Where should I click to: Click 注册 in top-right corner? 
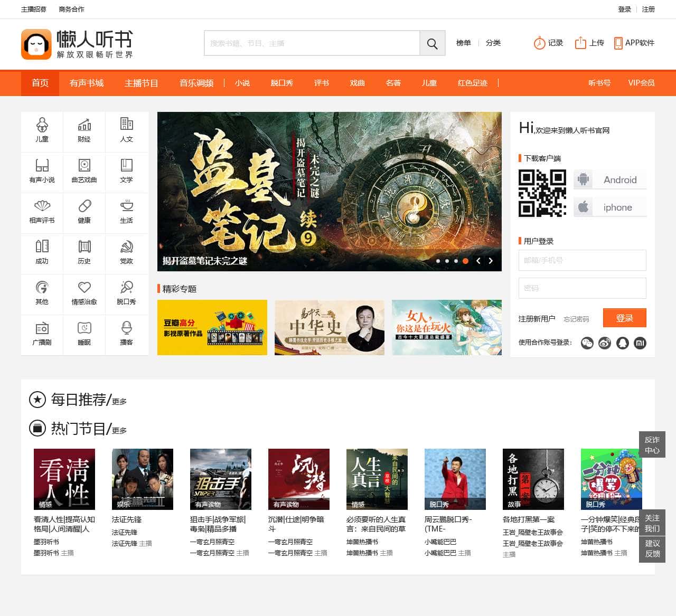649,9
